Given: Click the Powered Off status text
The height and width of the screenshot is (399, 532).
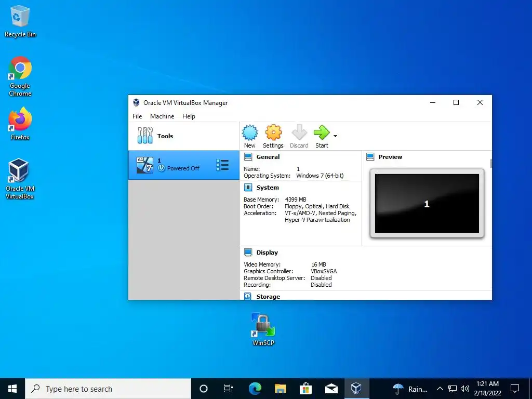Looking at the screenshot, I should (x=183, y=168).
